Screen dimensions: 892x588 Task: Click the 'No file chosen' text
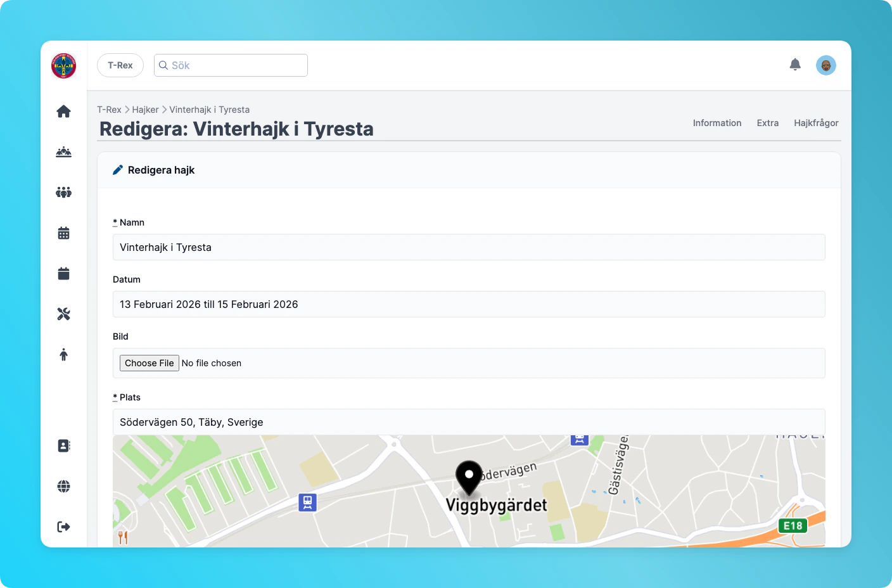tap(212, 363)
